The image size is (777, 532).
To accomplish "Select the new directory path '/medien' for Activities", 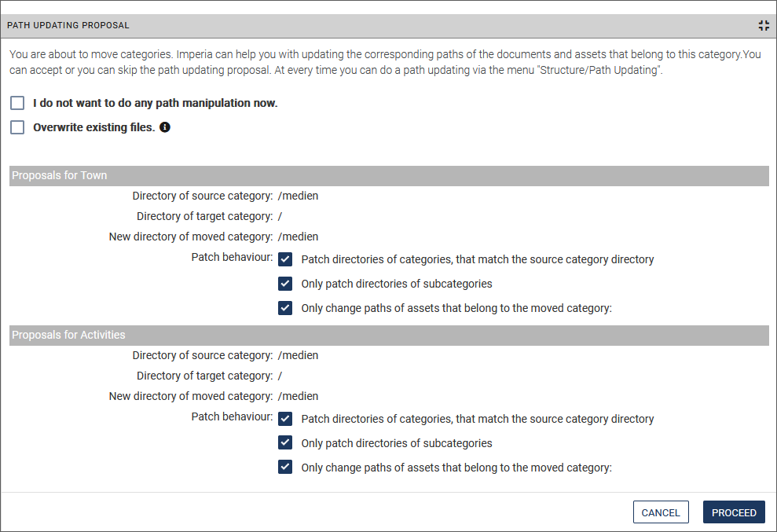I will [298, 395].
